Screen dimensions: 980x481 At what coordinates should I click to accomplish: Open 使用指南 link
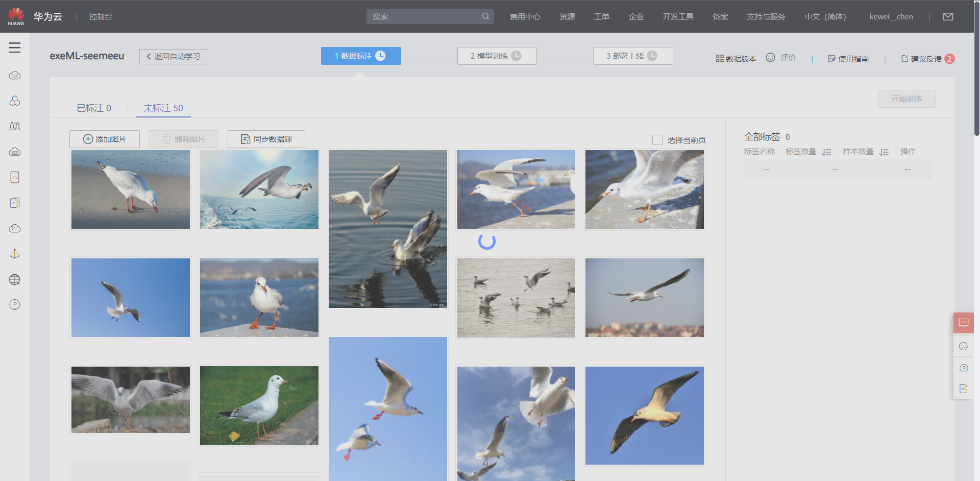(x=848, y=59)
